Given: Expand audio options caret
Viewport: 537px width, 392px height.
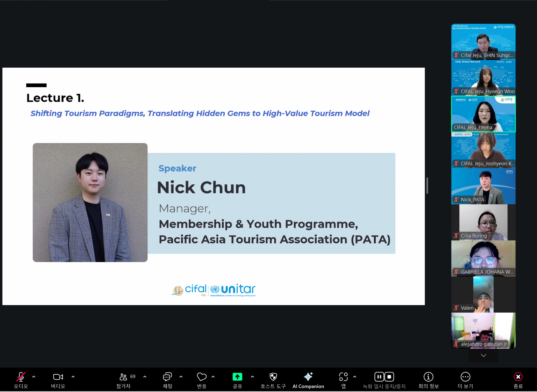Looking at the screenshot, I should pyautogui.click(x=34, y=377).
